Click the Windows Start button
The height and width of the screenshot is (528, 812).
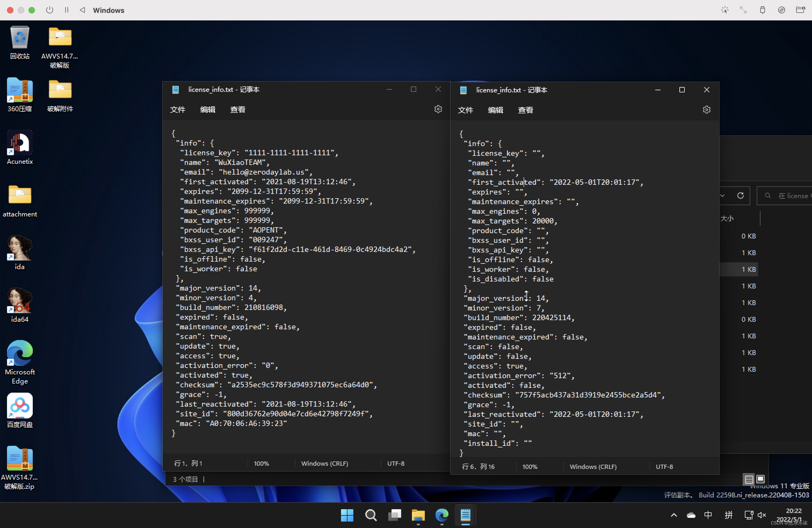coord(347,515)
